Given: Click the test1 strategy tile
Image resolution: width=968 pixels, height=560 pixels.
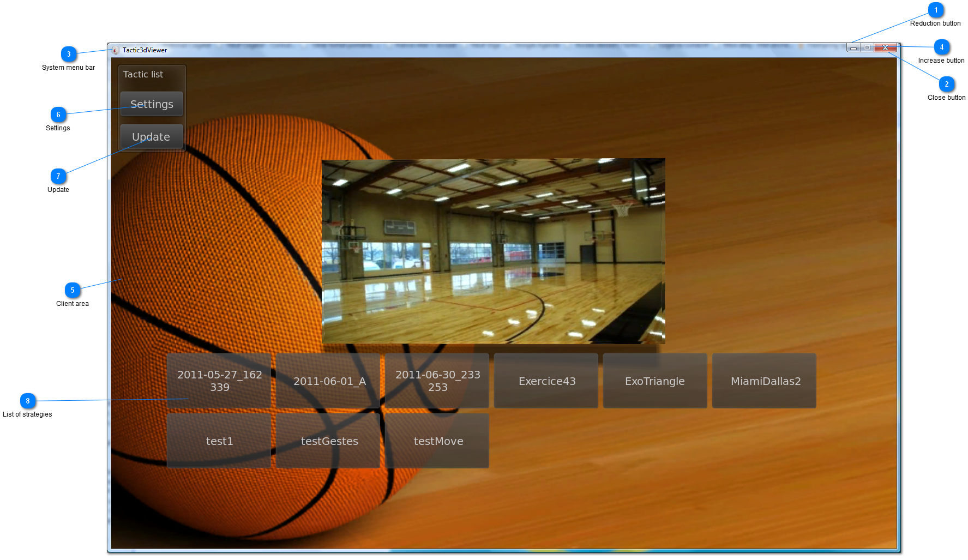Looking at the screenshot, I should 219,441.
